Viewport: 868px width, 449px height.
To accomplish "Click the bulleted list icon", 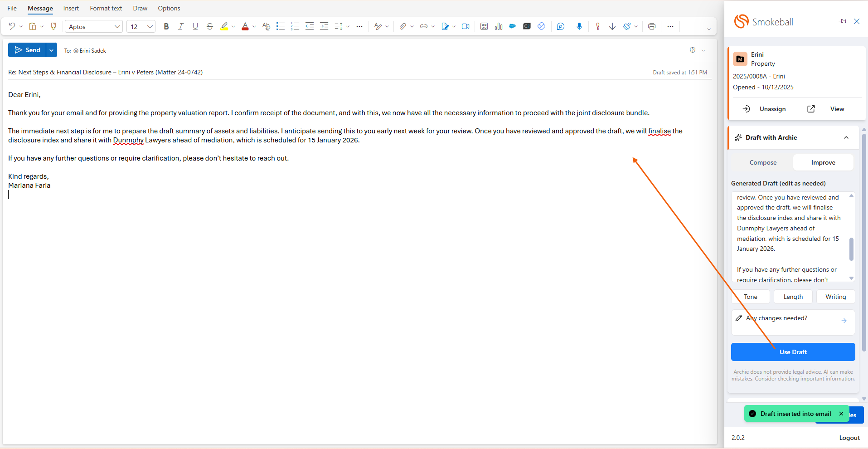I will click(281, 26).
